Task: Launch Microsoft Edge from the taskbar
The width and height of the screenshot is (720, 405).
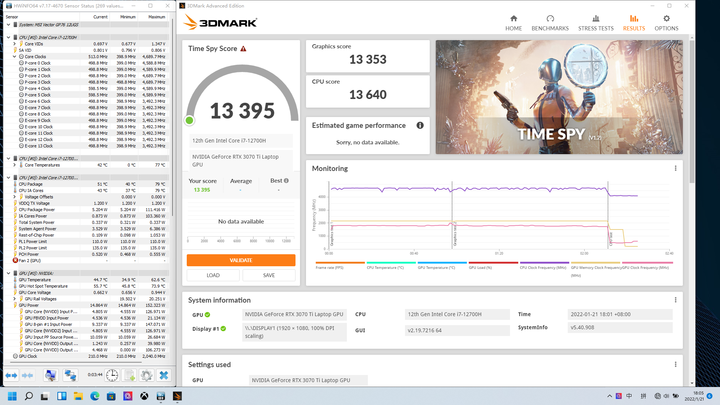Action: pyautogui.click(x=95, y=396)
